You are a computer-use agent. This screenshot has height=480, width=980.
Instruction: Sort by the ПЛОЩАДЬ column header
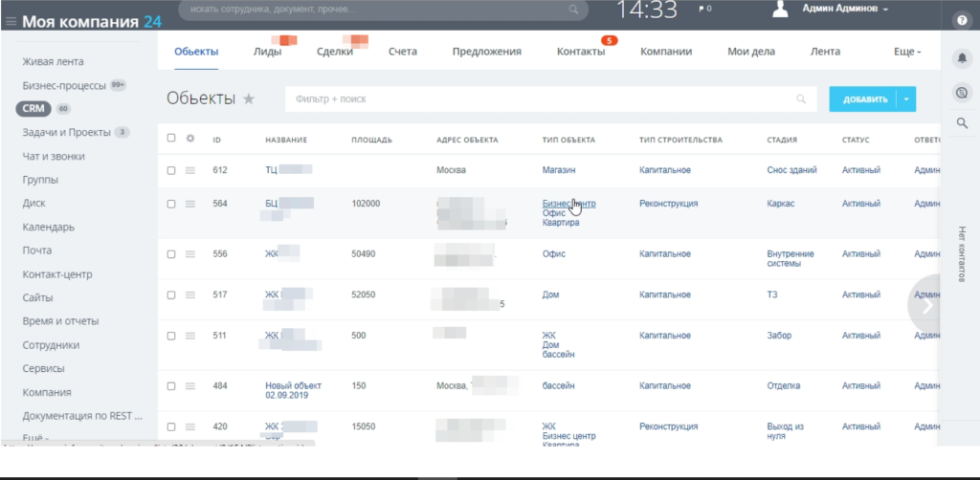[x=372, y=140]
